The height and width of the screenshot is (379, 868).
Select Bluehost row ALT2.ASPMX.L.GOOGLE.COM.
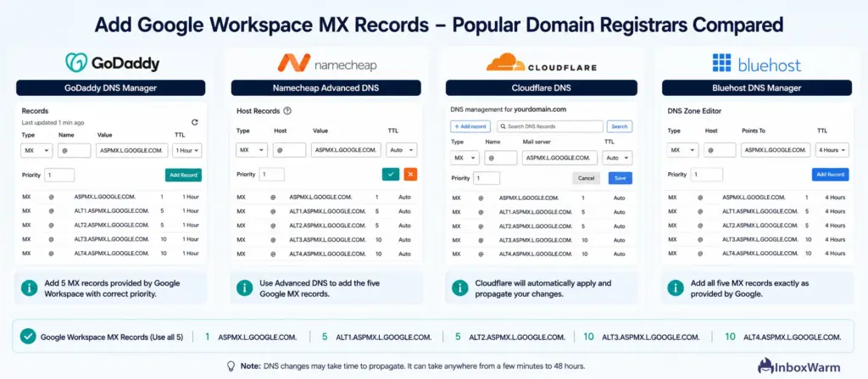[757, 226]
